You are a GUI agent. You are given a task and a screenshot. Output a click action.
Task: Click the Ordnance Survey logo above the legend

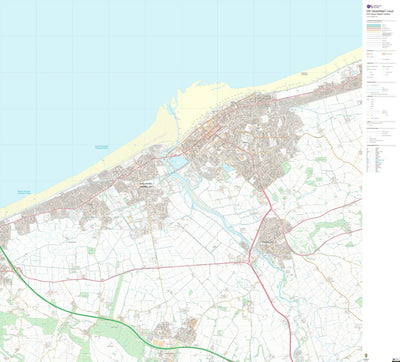pyautogui.click(x=373, y=6)
